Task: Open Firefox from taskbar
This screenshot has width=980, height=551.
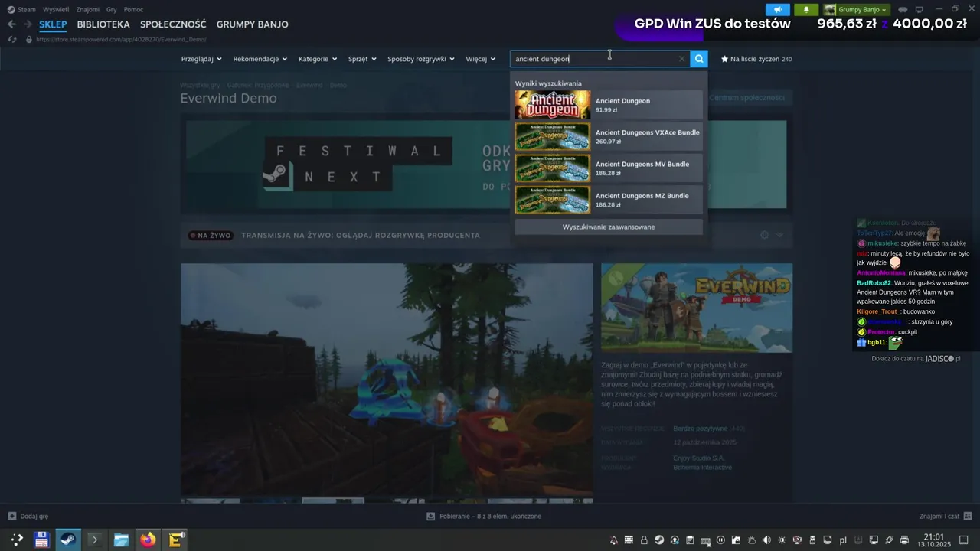Action: (x=148, y=540)
